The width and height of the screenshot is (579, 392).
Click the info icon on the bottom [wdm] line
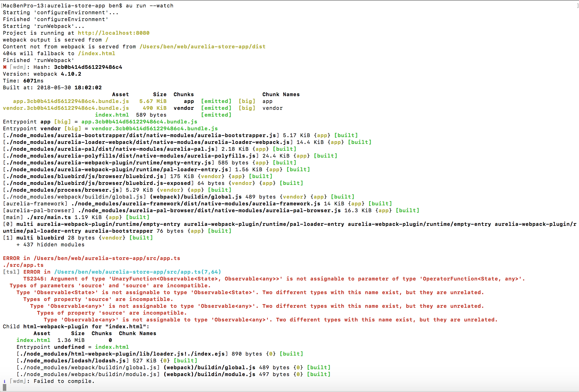[5, 381]
